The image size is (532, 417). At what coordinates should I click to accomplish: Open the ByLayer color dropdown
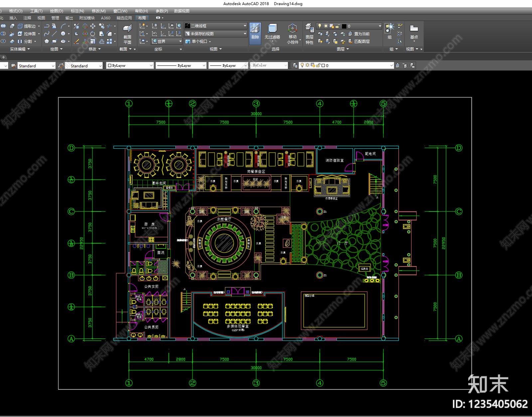coord(130,66)
